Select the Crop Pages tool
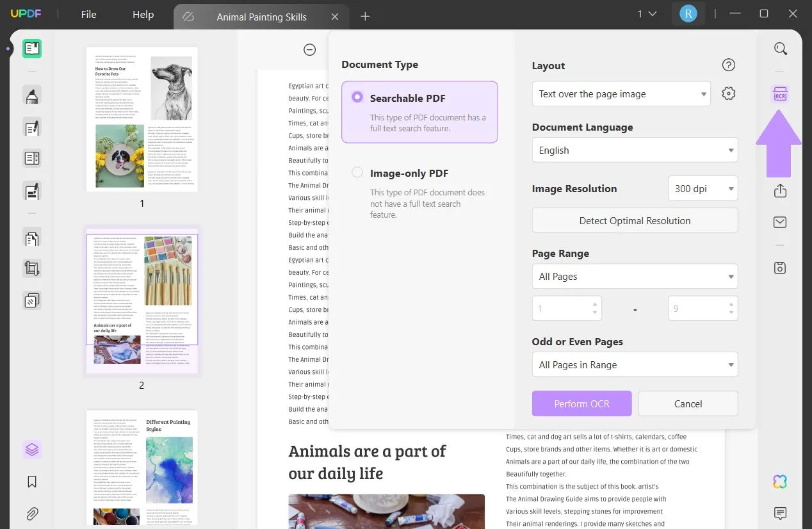 point(32,268)
